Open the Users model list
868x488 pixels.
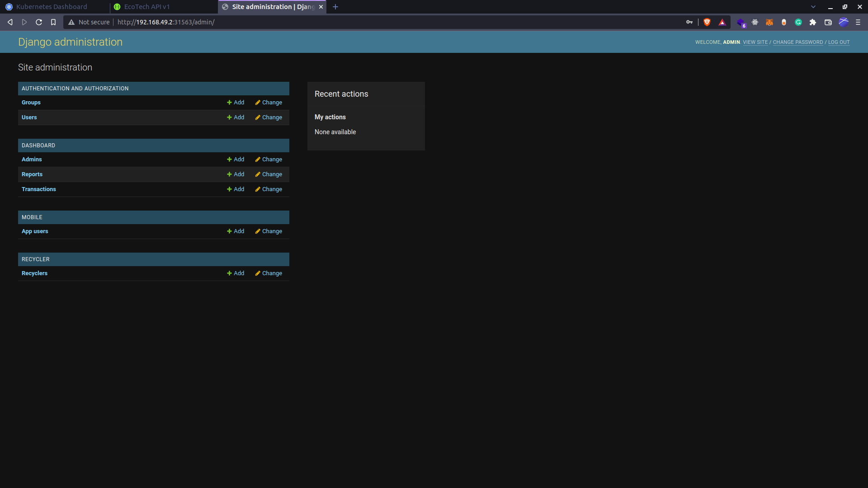(29, 117)
